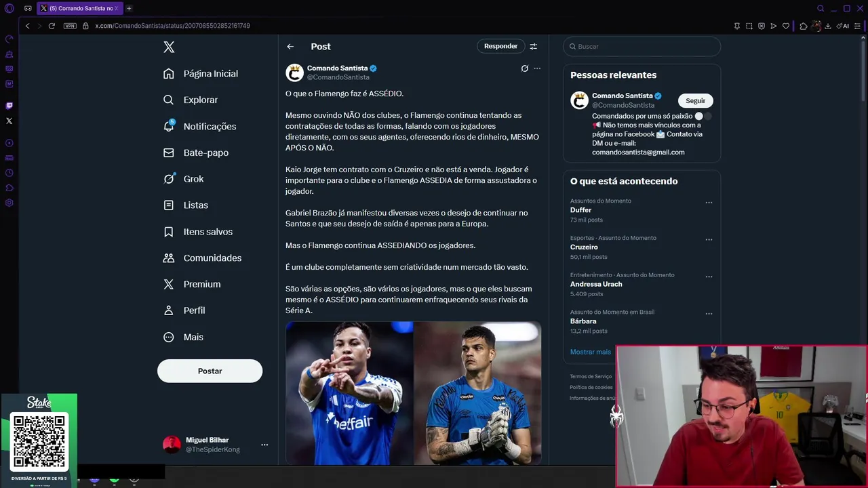Open the Explorar page
The width and height of the screenshot is (868, 488).
[191, 100]
